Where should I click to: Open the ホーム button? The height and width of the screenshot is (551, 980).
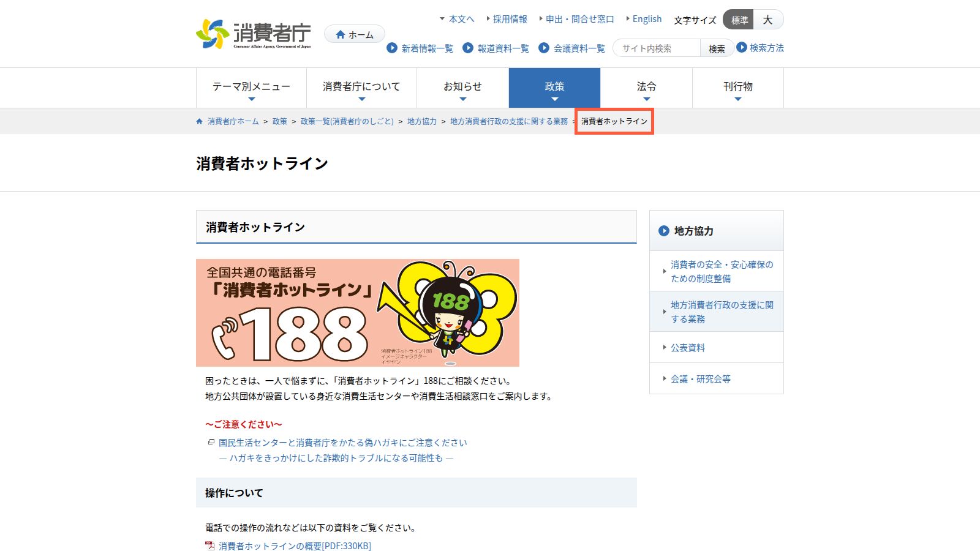coord(354,34)
